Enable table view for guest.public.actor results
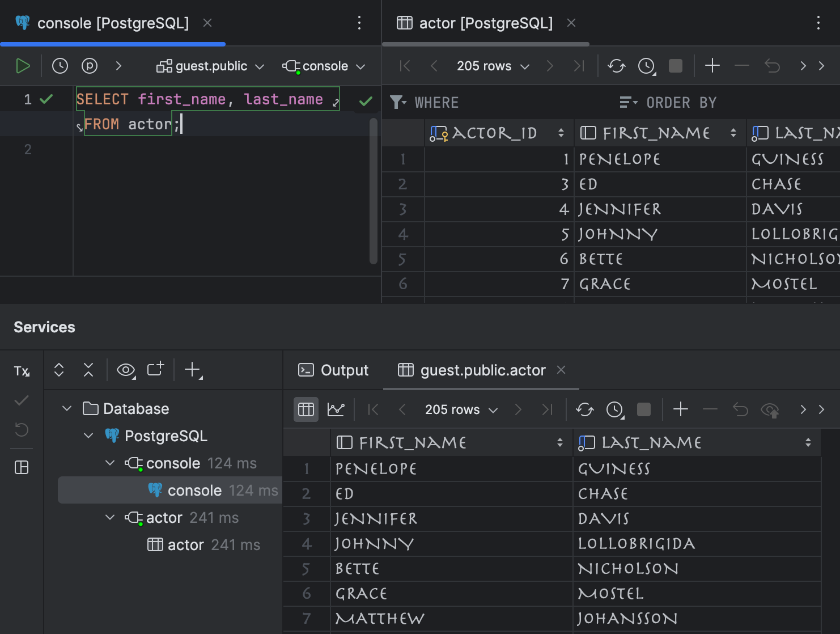This screenshot has width=840, height=634. [306, 409]
